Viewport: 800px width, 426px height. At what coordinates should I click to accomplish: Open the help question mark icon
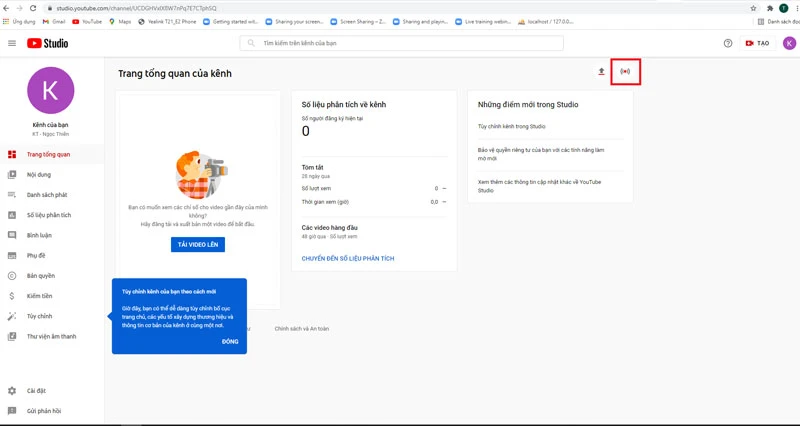coord(728,43)
